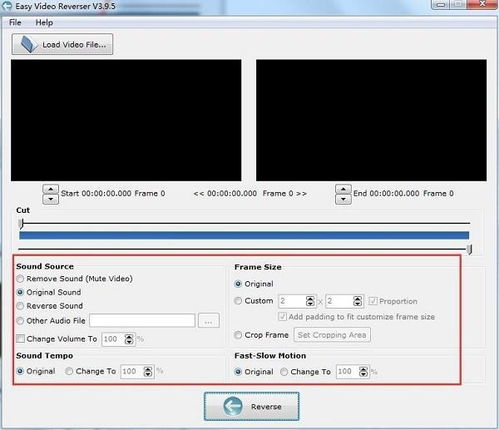Open the File menu
Image resolution: width=499 pixels, height=430 pixels.
pyautogui.click(x=15, y=22)
